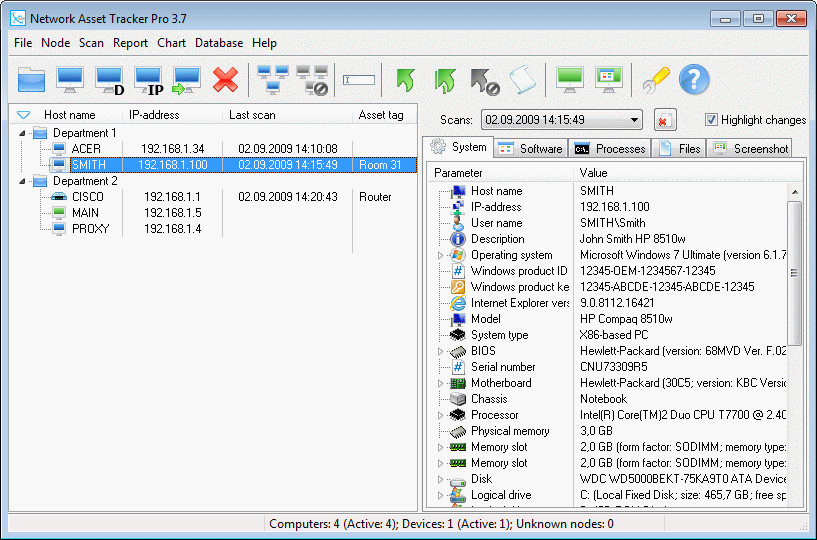Open help via blue question mark icon
Viewport: 817px width, 540px height.
[x=694, y=80]
